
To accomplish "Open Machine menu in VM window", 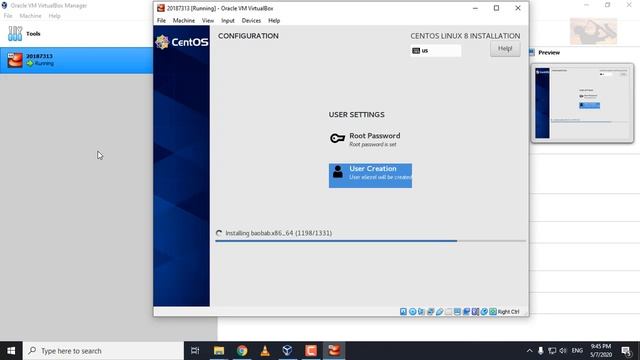I will pyautogui.click(x=184, y=20).
